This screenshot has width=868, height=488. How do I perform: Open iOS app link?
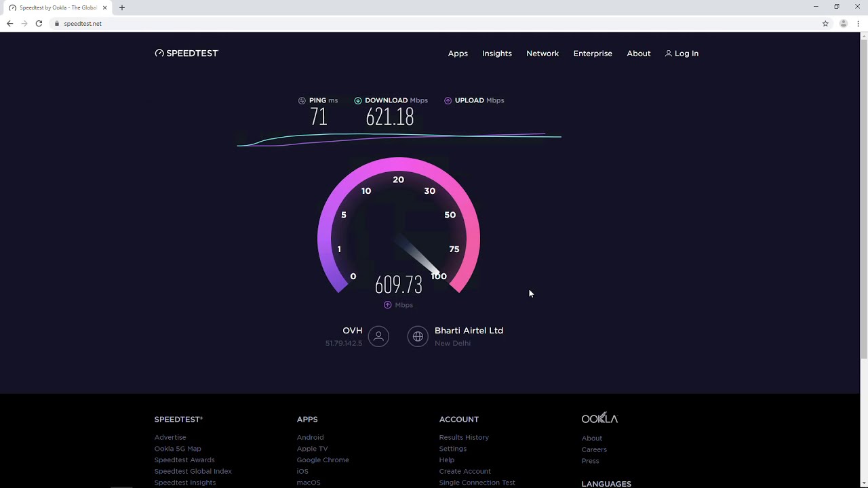302,471
